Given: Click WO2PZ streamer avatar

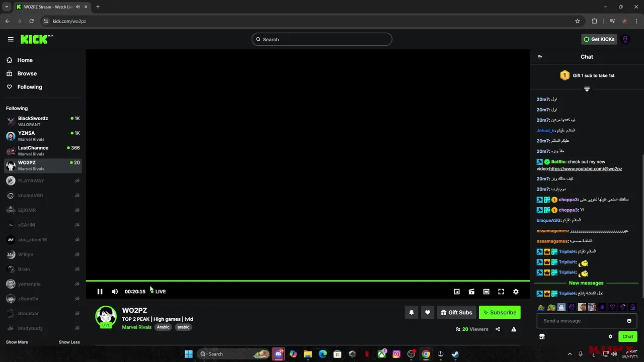Looking at the screenshot, I should 106,316.
